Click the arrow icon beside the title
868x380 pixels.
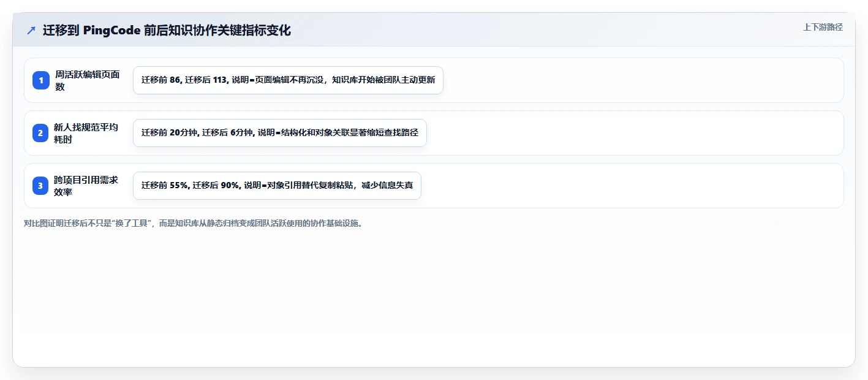coord(31,31)
